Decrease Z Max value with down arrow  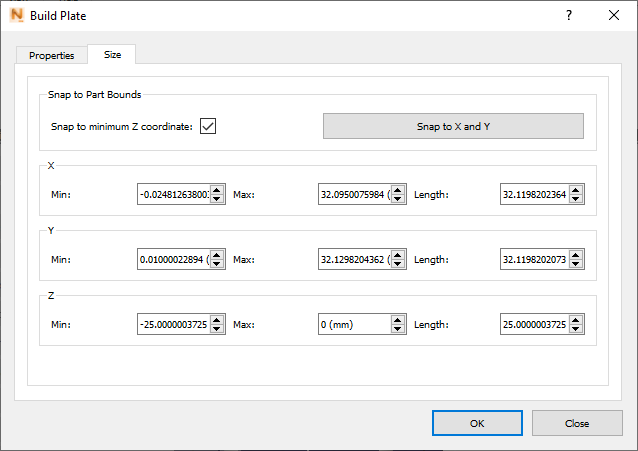coord(398,329)
